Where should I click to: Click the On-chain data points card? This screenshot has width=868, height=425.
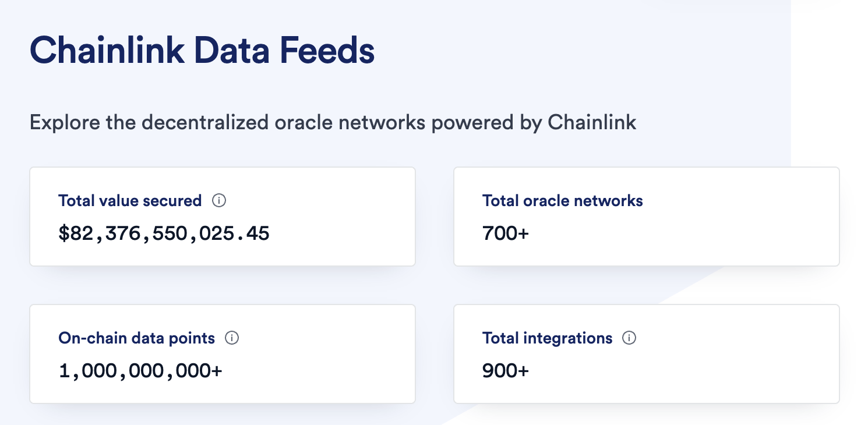click(222, 353)
